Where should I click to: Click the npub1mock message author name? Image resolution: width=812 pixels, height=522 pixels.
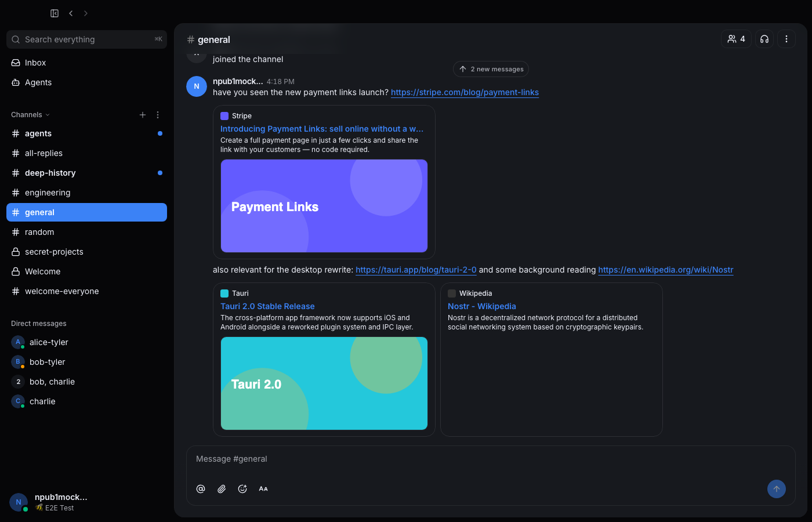click(238, 81)
